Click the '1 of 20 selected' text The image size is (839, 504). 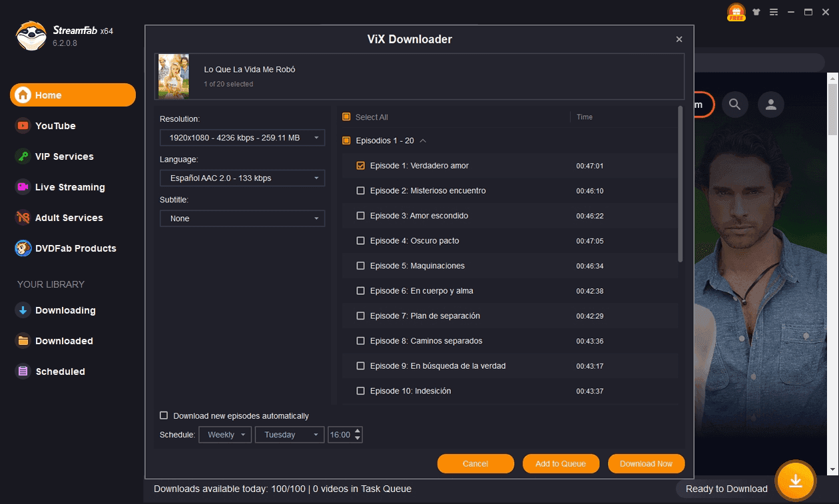coord(228,84)
